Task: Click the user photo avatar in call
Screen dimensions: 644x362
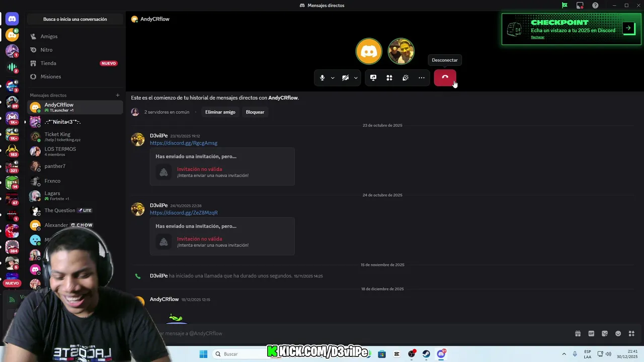Action: [401, 51]
